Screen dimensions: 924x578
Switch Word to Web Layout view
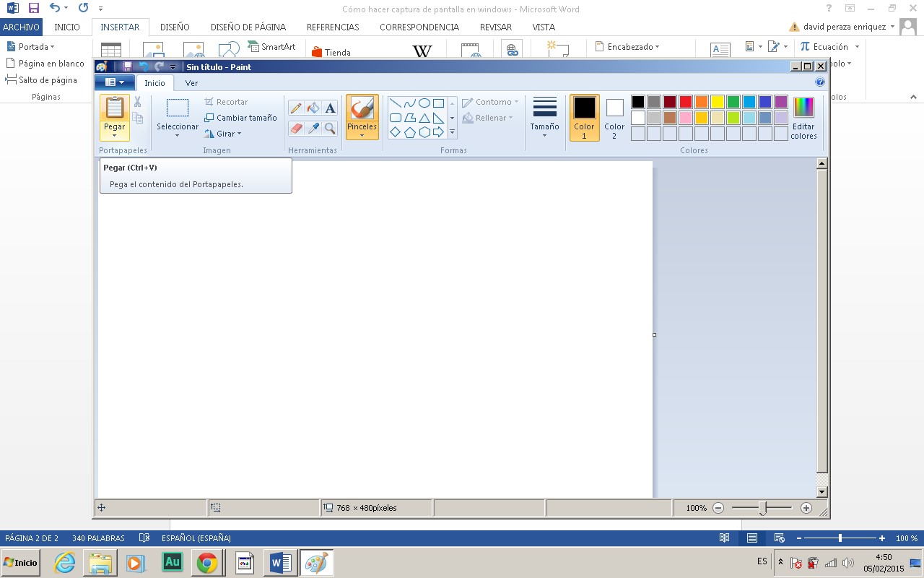point(780,538)
